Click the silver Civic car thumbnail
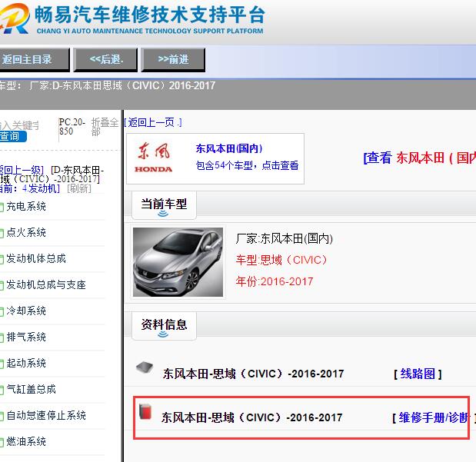476x462 pixels. click(178, 262)
